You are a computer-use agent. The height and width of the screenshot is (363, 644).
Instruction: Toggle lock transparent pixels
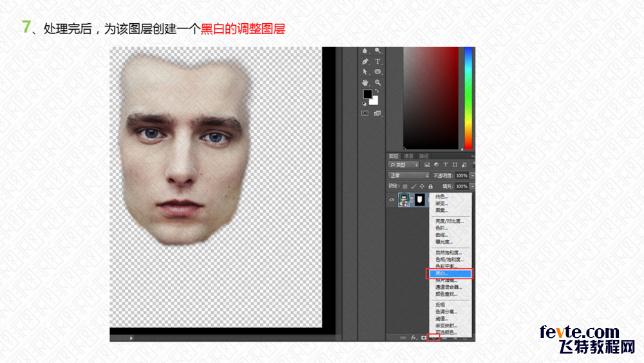tap(404, 186)
